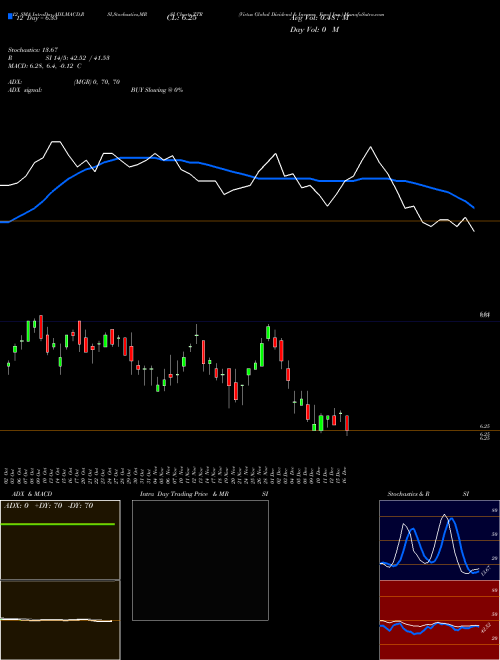
Task: Click the 'ADX signal:' label
Action: (25, 90)
